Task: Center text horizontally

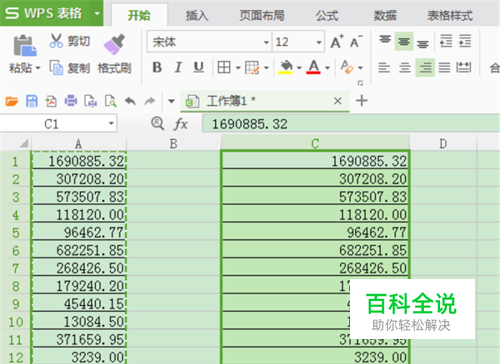Action: [405, 68]
